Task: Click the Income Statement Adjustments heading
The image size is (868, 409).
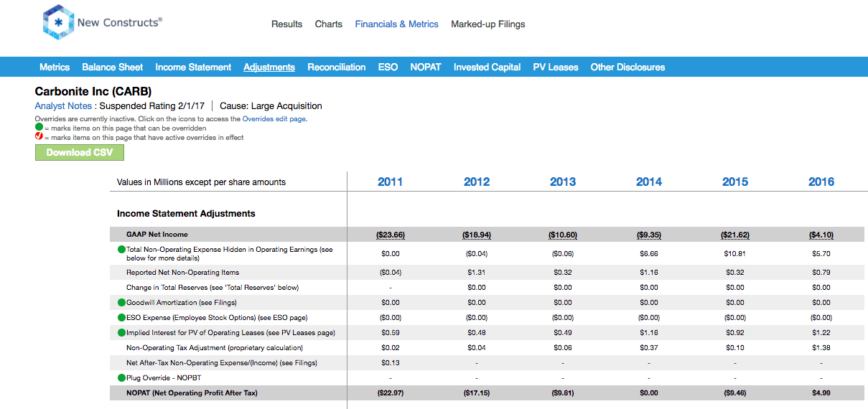Action: pyautogui.click(x=186, y=214)
